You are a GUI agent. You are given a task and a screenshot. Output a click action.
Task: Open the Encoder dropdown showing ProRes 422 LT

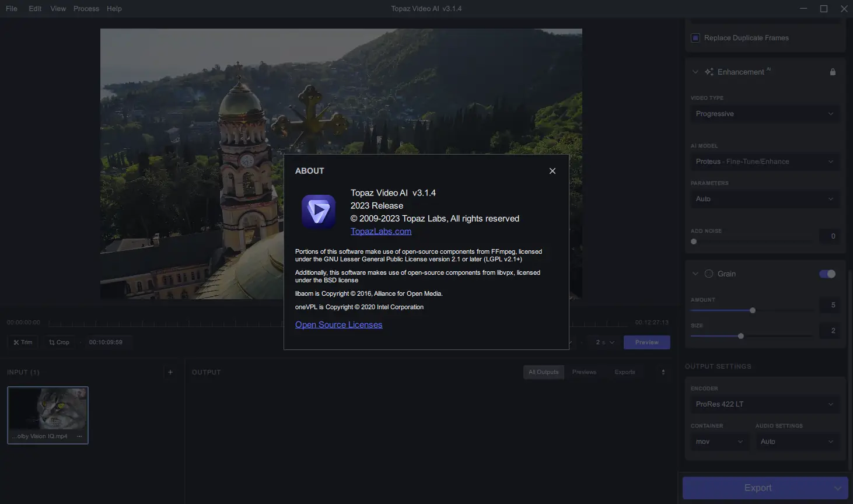tap(765, 404)
